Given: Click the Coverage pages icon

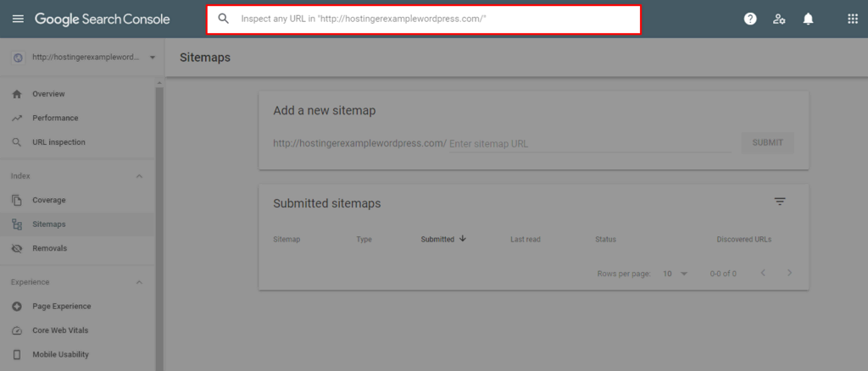Looking at the screenshot, I should pos(17,200).
